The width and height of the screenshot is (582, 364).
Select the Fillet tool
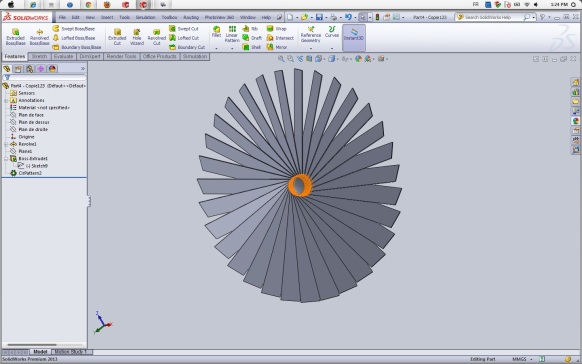(x=216, y=32)
